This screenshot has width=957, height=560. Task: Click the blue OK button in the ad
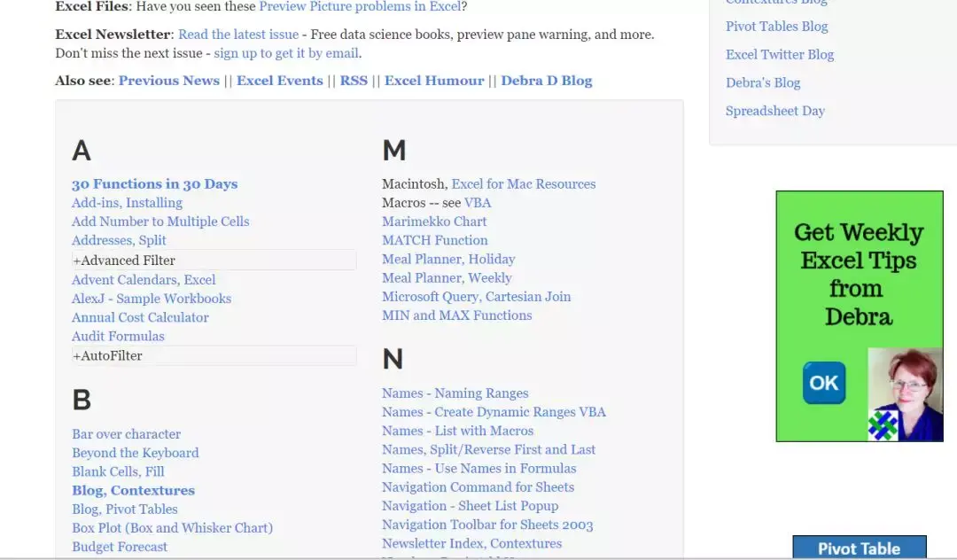(x=824, y=383)
